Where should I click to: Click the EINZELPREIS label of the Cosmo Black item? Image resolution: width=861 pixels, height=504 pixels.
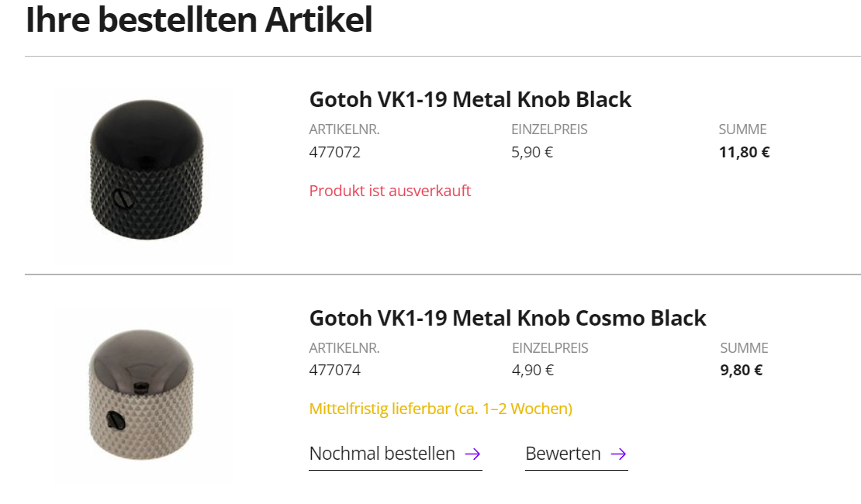coord(550,348)
